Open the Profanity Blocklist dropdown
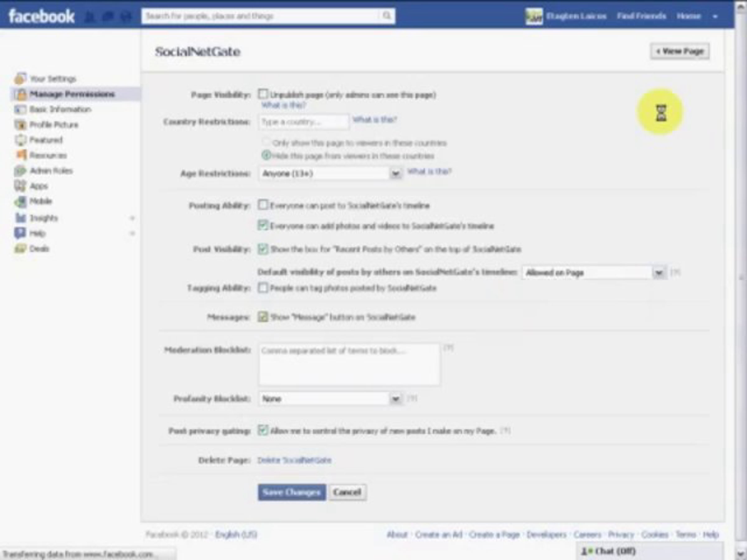Image resolution: width=747 pixels, height=560 pixels. click(x=396, y=399)
